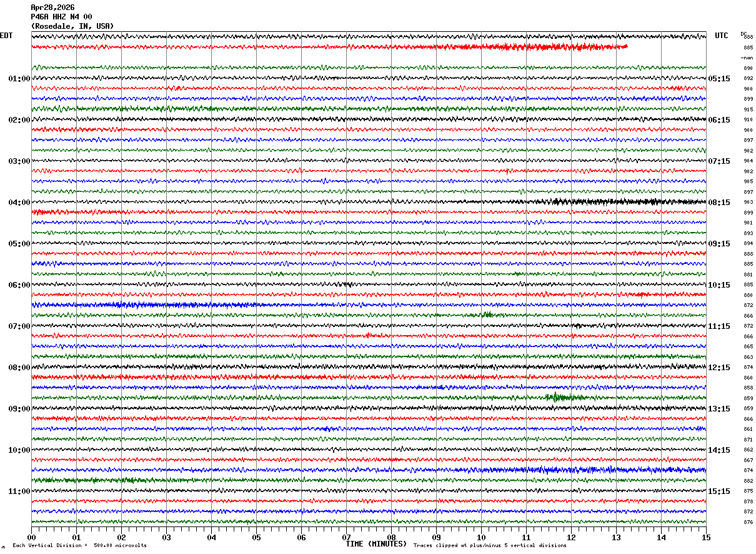Click the DC offset value "881"
Screen dimensions: 756x554
pyautogui.click(x=748, y=274)
